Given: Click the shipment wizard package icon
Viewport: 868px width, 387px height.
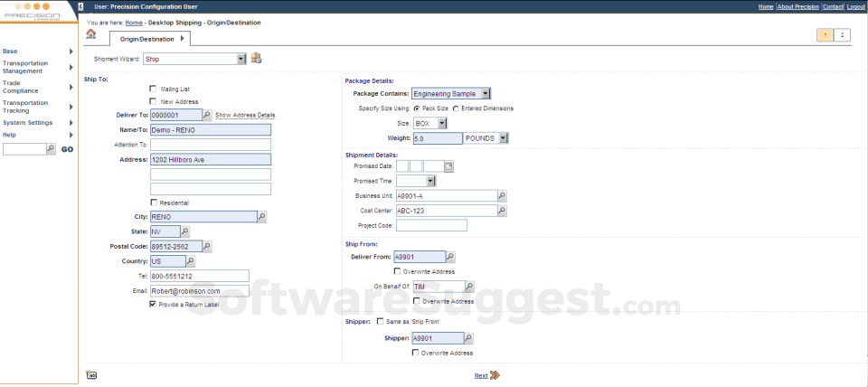Looking at the screenshot, I should [256, 58].
